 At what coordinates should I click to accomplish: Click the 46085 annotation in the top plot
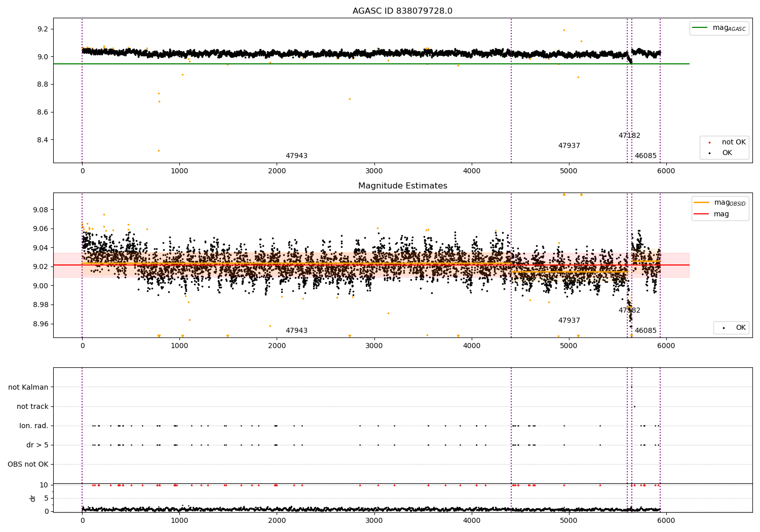pos(645,156)
